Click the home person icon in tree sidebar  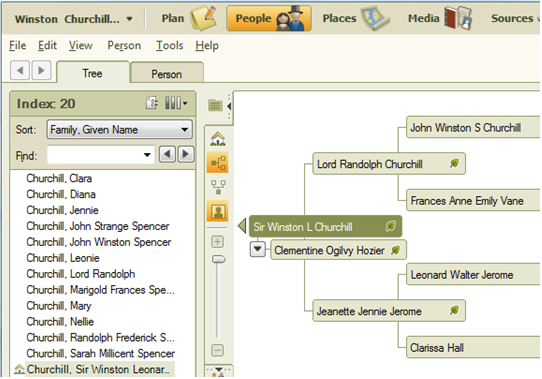click(218, 139)
